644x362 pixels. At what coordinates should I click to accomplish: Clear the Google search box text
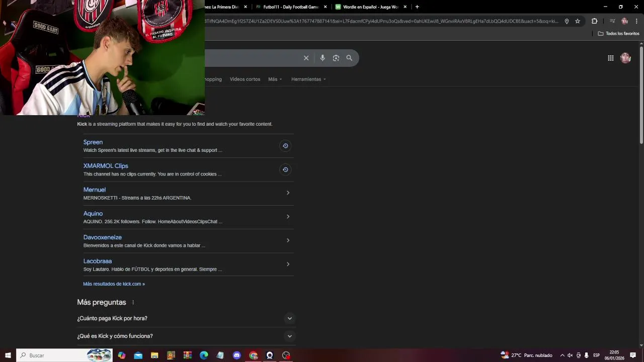coord(306,58)
